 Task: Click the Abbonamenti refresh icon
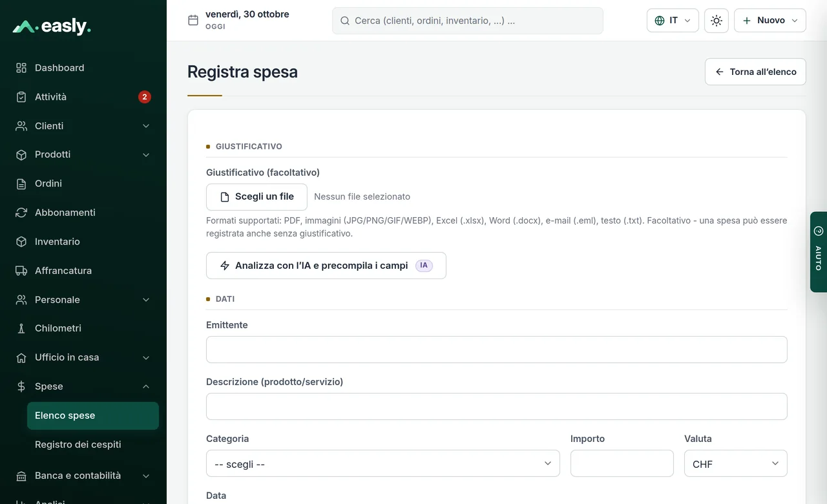click(x=21, y=213)
